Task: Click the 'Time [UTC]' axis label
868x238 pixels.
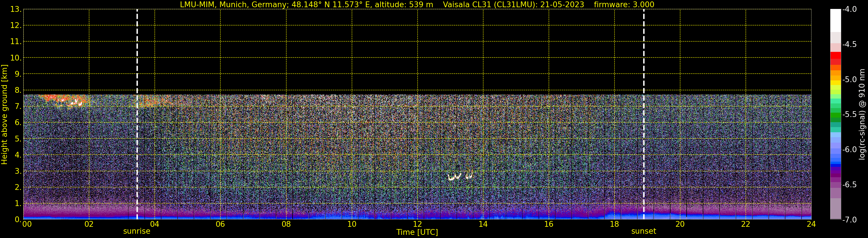Action: click(x=417, y=232)
